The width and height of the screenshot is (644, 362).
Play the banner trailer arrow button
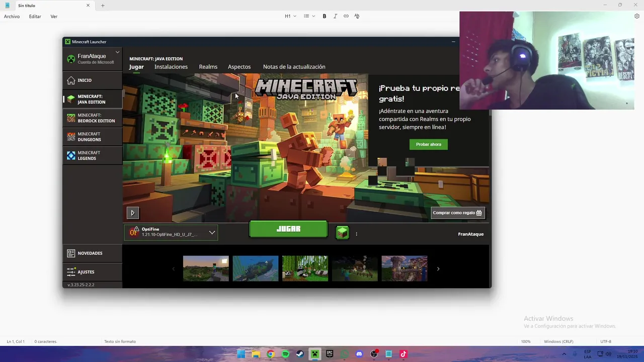coord(133,213)
